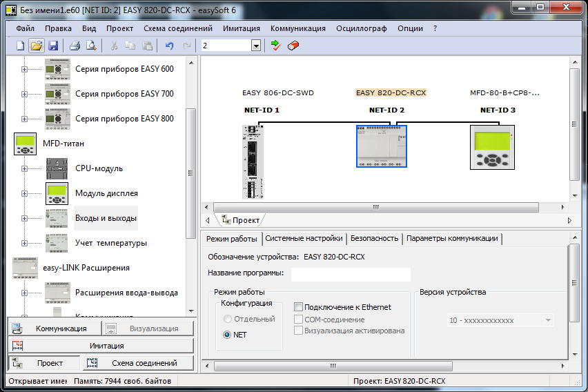588x392 pixels.
Task: Expand the Серия приборов EASY 700 node
Action: pyautogui.click(x=24, y=94)
